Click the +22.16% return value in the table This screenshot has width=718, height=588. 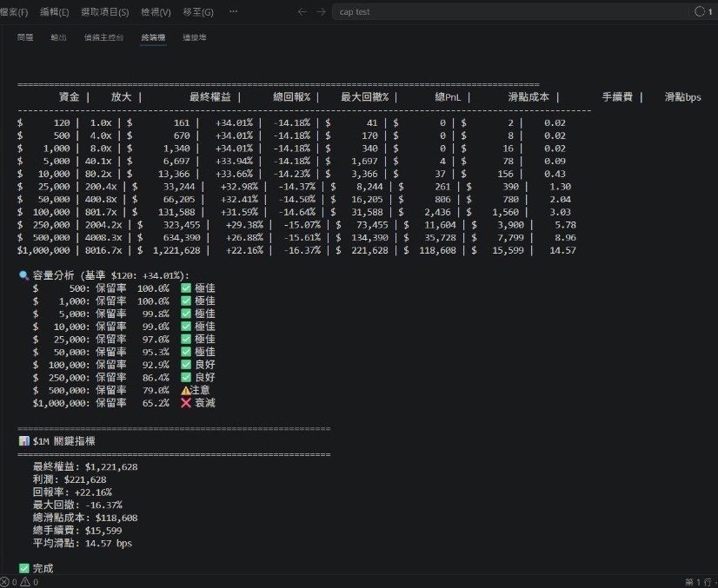click(244, 250)
